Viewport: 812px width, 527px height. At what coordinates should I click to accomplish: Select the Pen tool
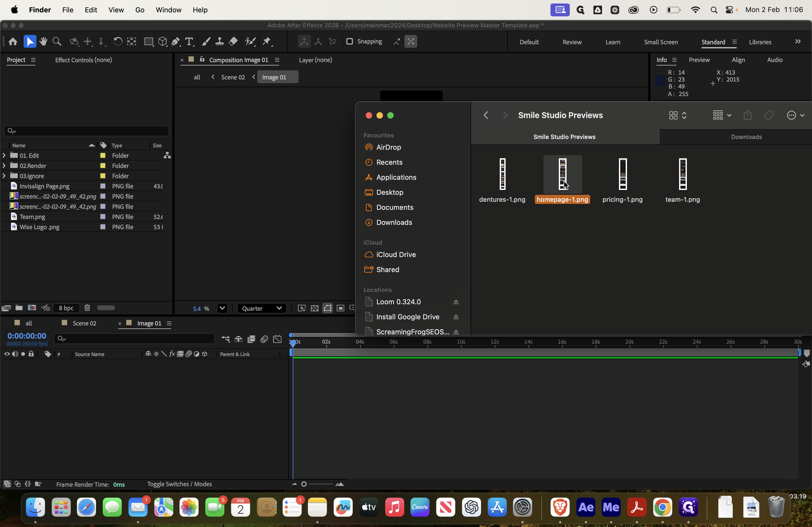pyautogui.click(x=175, y=42)
